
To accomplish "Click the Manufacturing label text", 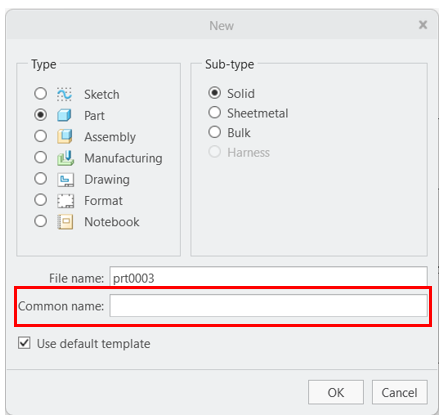I will pyautogui.click(x=123, y=158).
